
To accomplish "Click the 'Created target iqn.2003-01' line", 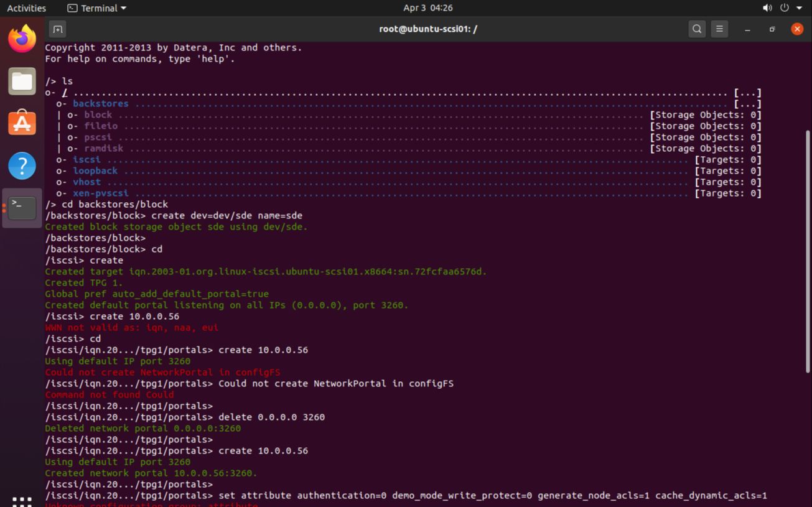I will pos(266,272).
